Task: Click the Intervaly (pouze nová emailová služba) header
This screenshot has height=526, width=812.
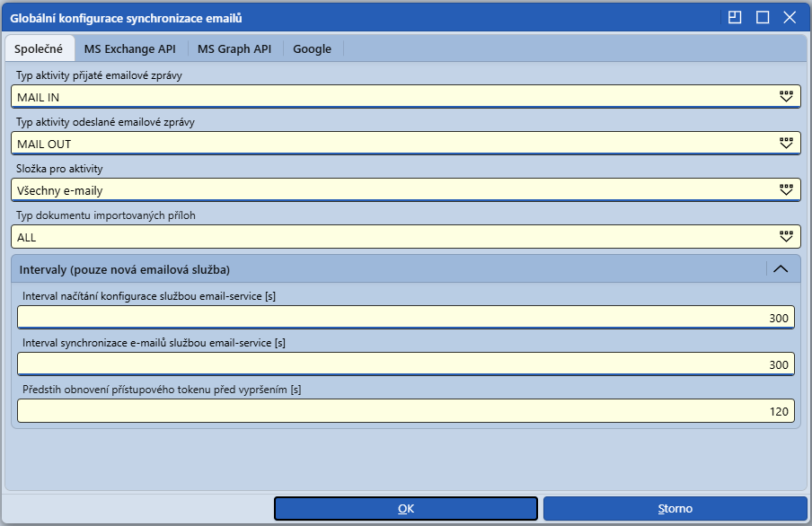Action: click(x=406, y=268)
